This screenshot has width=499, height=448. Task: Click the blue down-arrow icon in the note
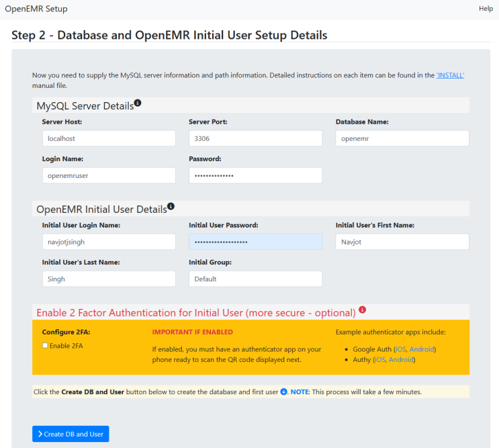283,392
